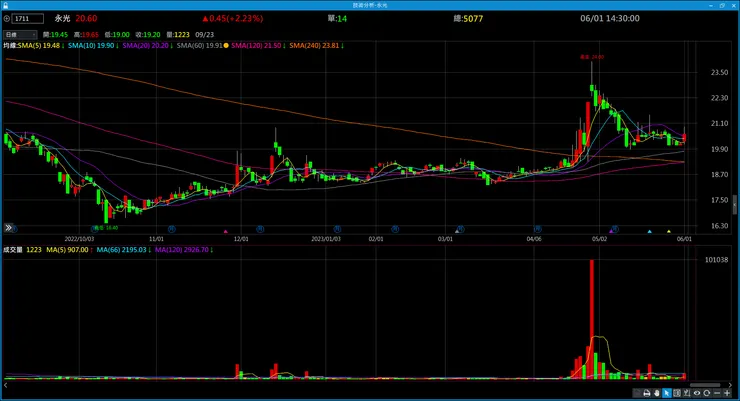
Task: Click the 101038 volume axis label
Action: click(716, 259)
